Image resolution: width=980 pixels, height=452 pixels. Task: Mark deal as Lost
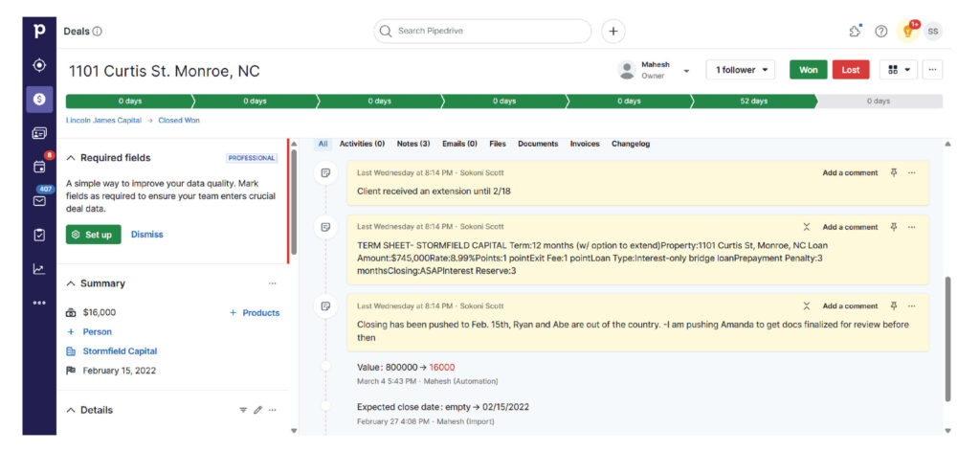(851, 70)
